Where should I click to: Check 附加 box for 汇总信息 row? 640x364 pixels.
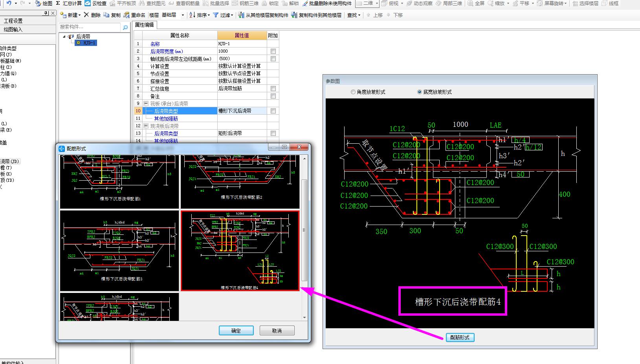[273, 89]
